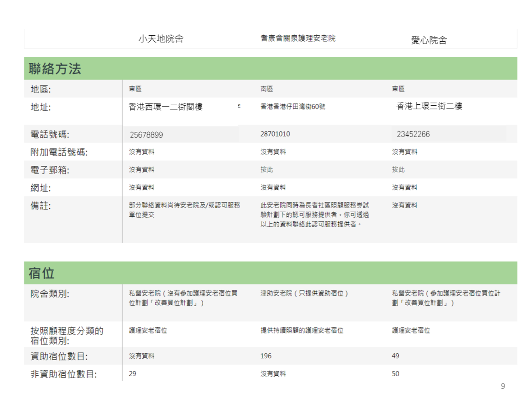Click the remark 部分聯絡資料尚待安老院 for 小天地院舍

point(184,210)
